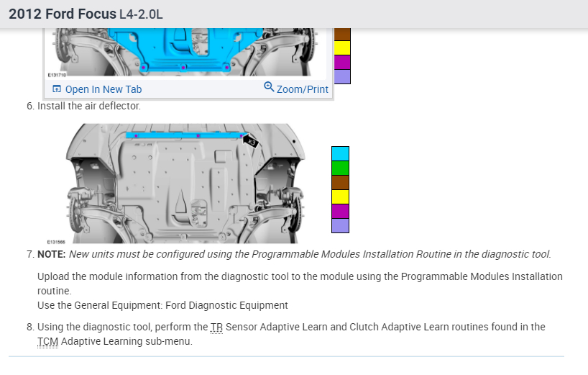The width and height of the screenshot is (588, 375).
Task: Click the magnifier Zoom/Print icon
Action: tap(269, 87)
